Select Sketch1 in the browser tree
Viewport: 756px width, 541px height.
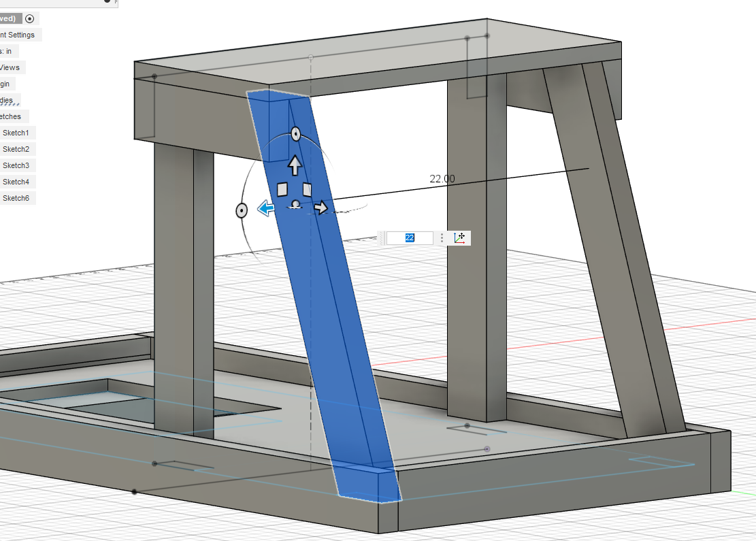[x=17, y=132]
